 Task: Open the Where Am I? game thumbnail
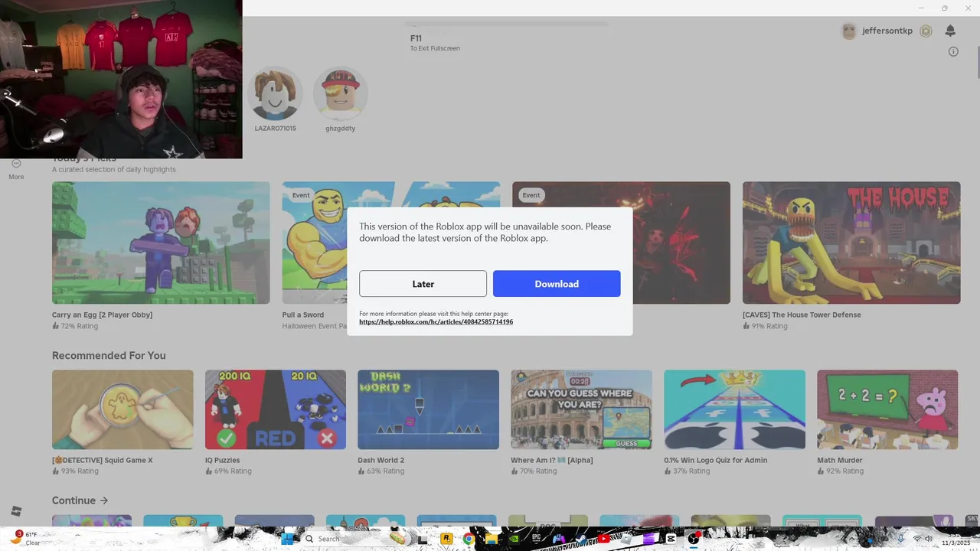click(581, 409)
